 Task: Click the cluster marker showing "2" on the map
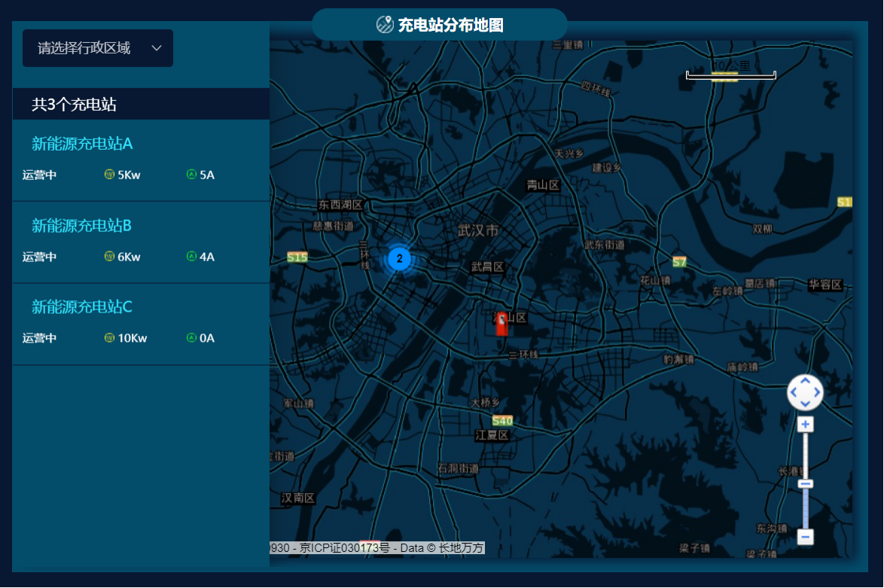coord(398,258)
